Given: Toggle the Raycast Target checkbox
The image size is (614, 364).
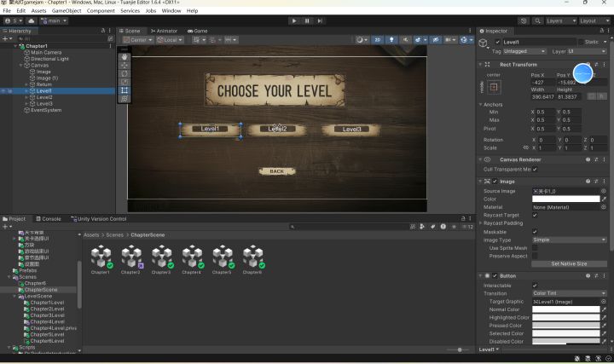Looking at the screenshot, I should coord(535,216).
